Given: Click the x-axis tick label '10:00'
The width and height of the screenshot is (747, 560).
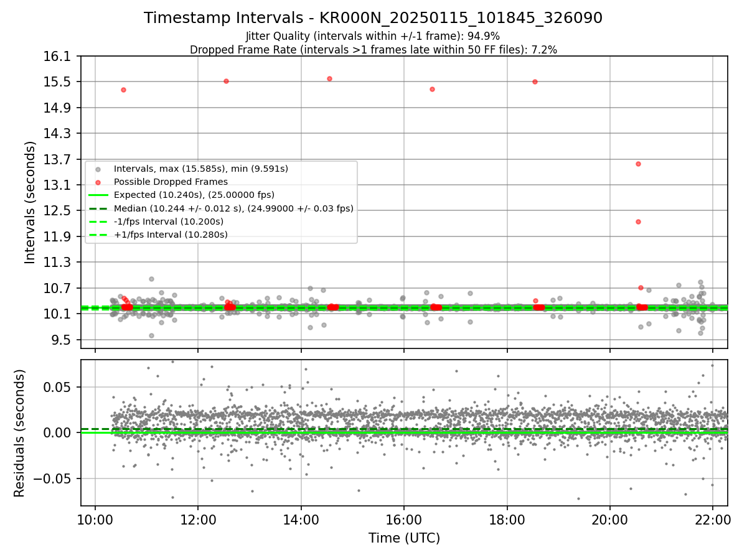Looking at the screenshot, I should 95,520.
